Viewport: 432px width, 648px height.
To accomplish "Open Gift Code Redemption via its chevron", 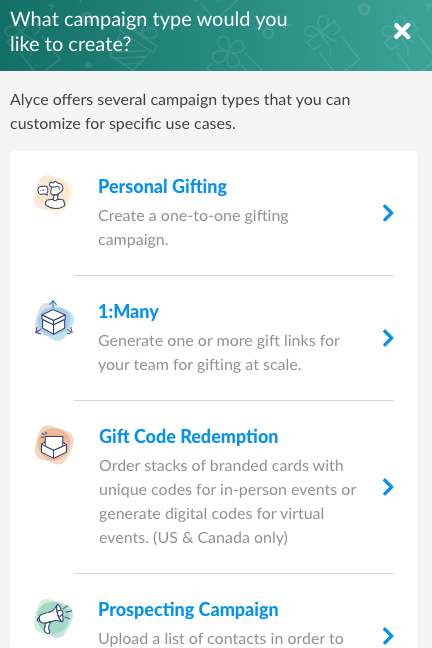I will 388,487.
